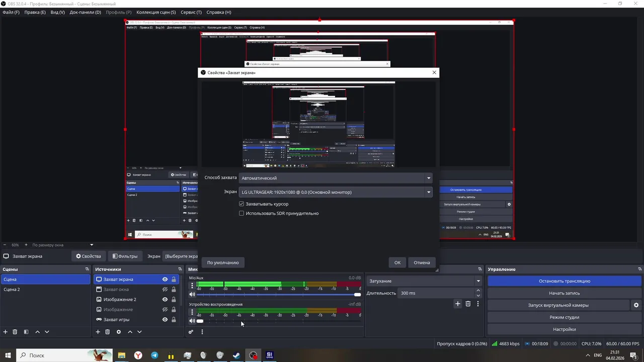This screenshot has height=362, width=644.
Task: Open display selection dropdown LG ULTRAGEAR
Action: click(336, 192)
